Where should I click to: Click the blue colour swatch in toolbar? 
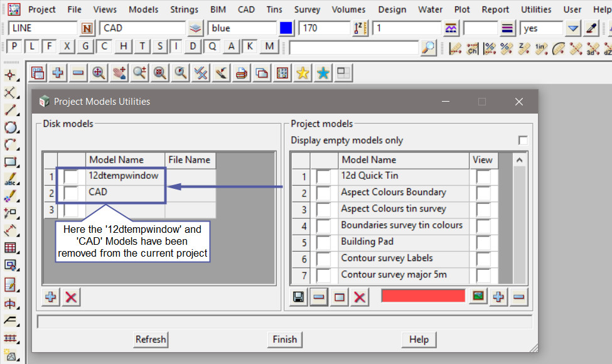(286, 28)
